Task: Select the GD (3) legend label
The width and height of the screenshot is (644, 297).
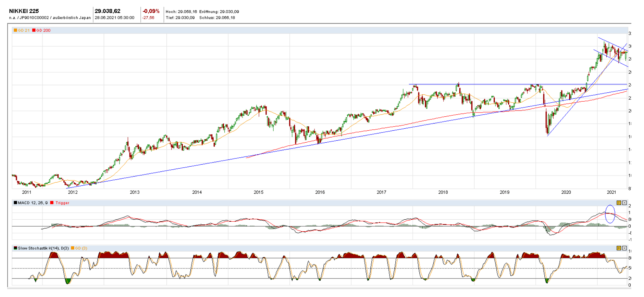Action: coord(81,248)
